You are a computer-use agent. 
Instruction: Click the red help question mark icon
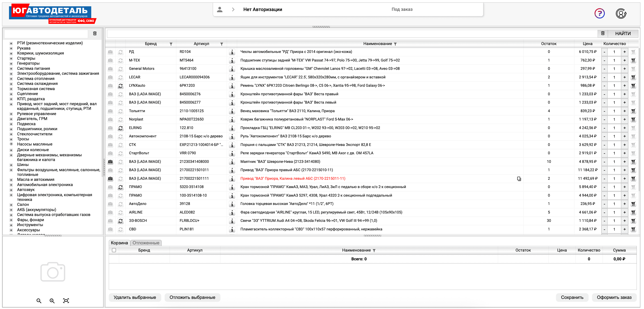pos(599,13)
